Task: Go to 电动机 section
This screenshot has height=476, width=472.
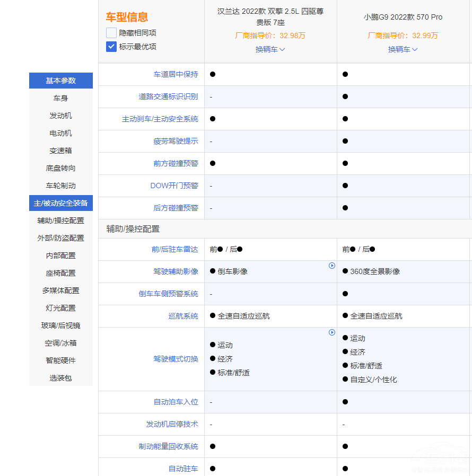Action: click(x=61, y=133)
